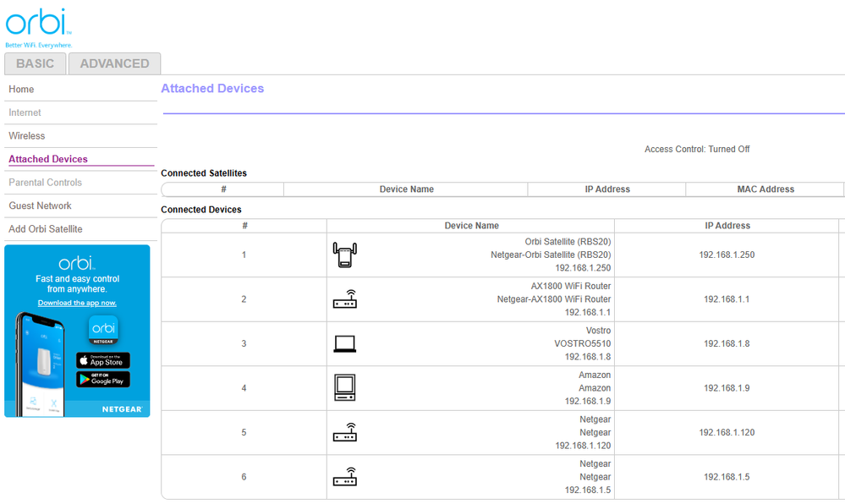Select Attached Devices in the sidebar
This screenshot has width=845, height=504.
point(48,159)
